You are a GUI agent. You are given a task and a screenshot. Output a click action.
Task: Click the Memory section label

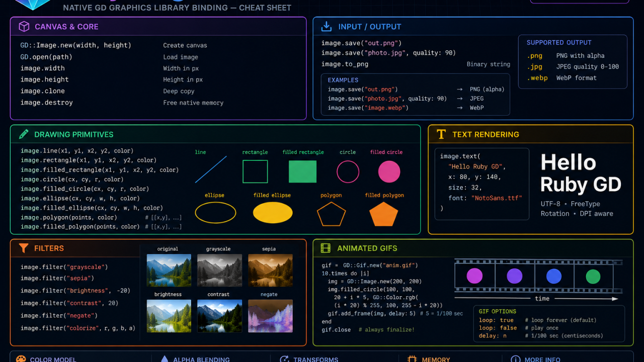coord(436,359)
